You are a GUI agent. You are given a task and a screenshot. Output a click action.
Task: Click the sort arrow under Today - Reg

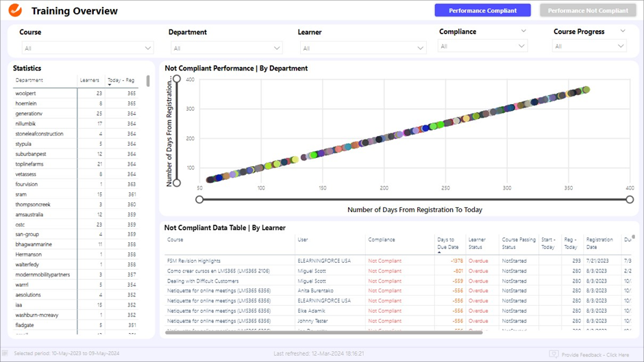pyautogui.click(x=110, y=86)
